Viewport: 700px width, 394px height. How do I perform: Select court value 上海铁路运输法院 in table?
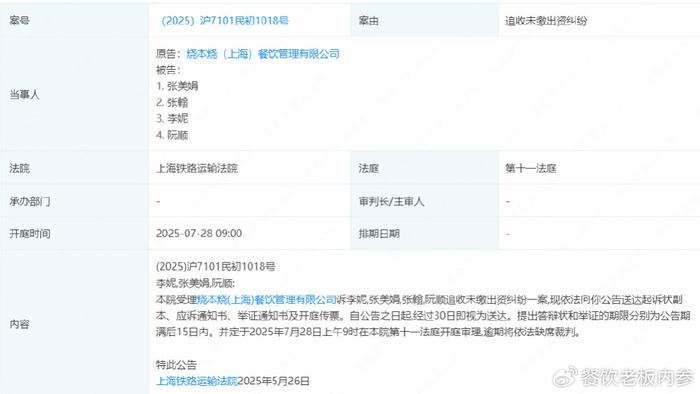point(197,168)
